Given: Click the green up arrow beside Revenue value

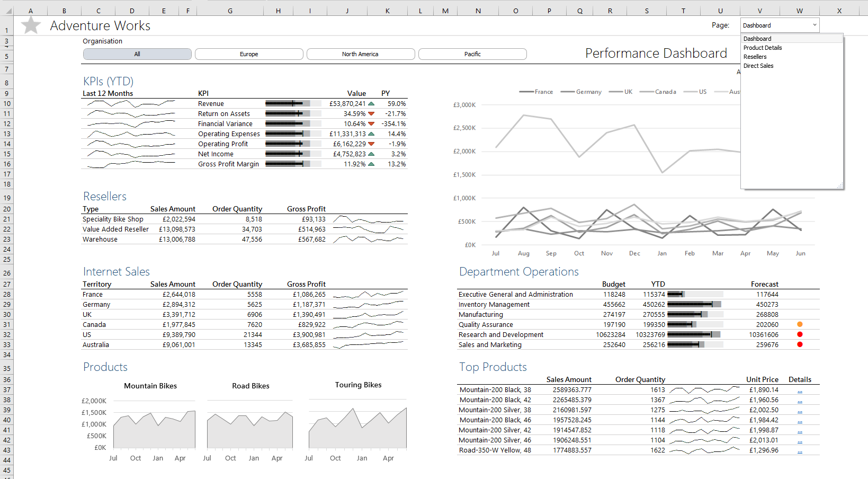Looking at the screenshot, I should point(371,104).
